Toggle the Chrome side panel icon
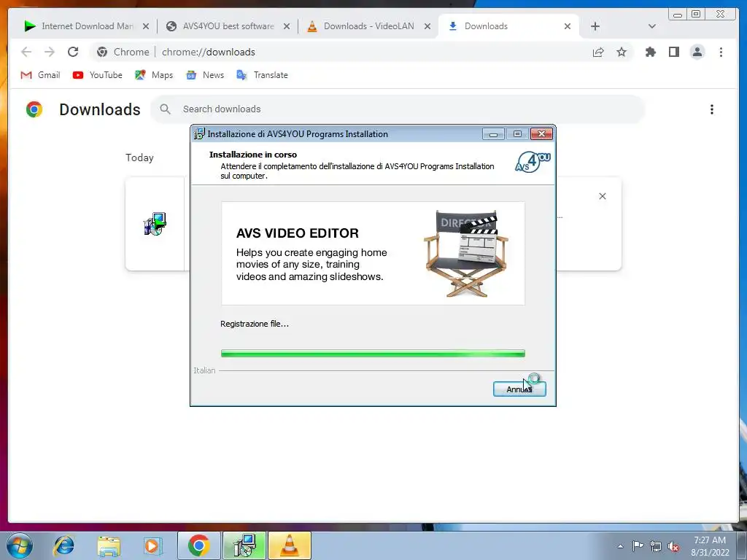747x560 pixels. 673,52
